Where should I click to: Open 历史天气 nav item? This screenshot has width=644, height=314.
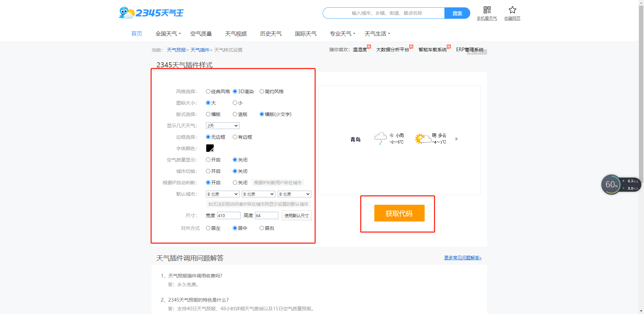click(271, 34)
